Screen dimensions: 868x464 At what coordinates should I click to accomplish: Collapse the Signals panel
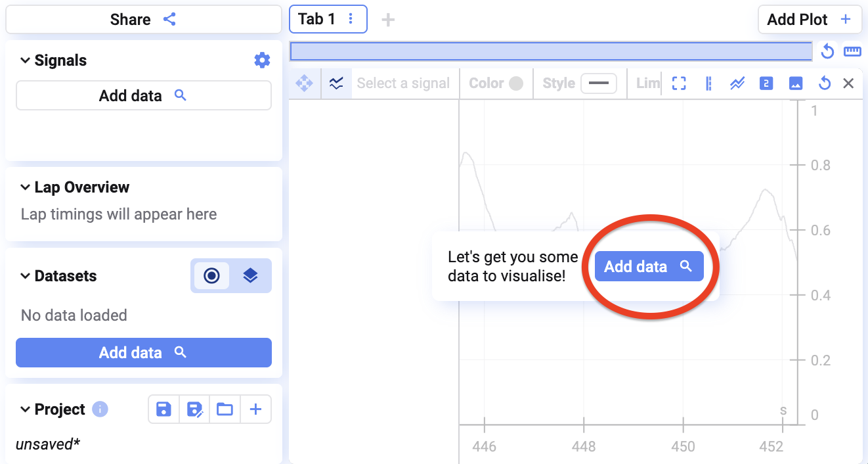25,60
